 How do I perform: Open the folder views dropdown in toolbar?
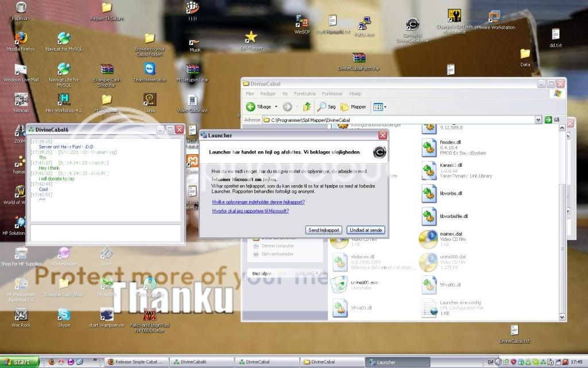click(378, 106)
